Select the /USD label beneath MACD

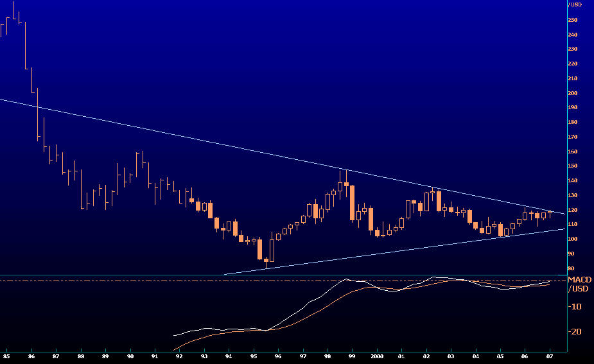pos(579,289)
